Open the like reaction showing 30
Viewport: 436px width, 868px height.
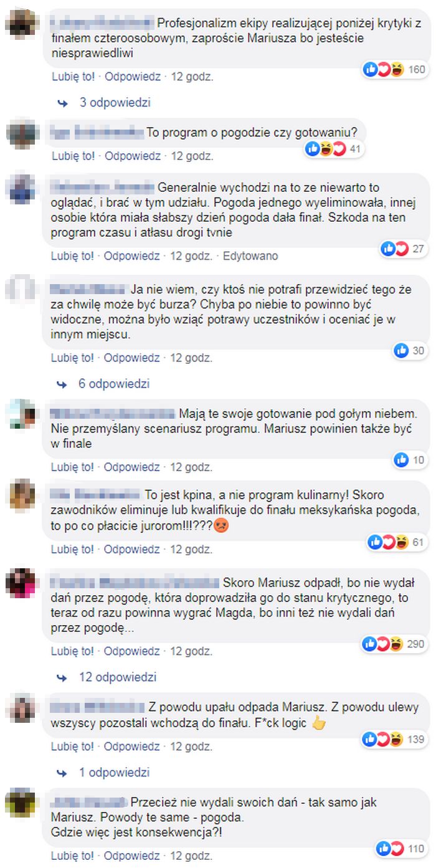coord(410,351)
